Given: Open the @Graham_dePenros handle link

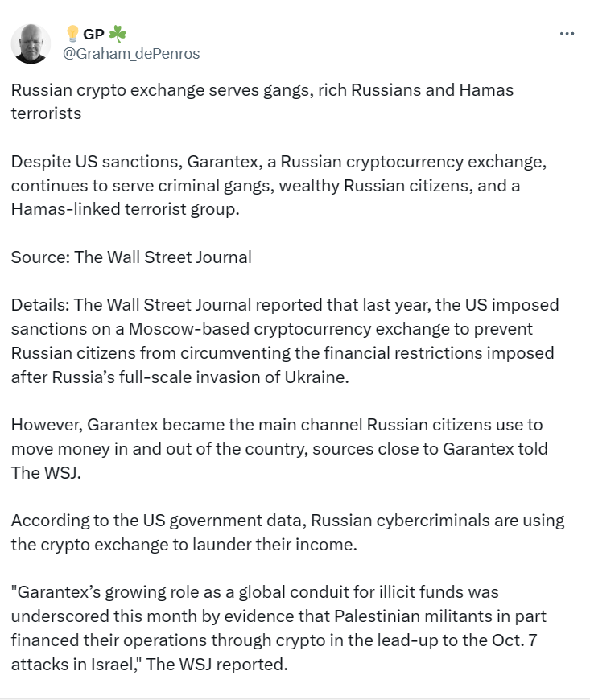Looking at the screenshot, I should (x=131, y=54).
